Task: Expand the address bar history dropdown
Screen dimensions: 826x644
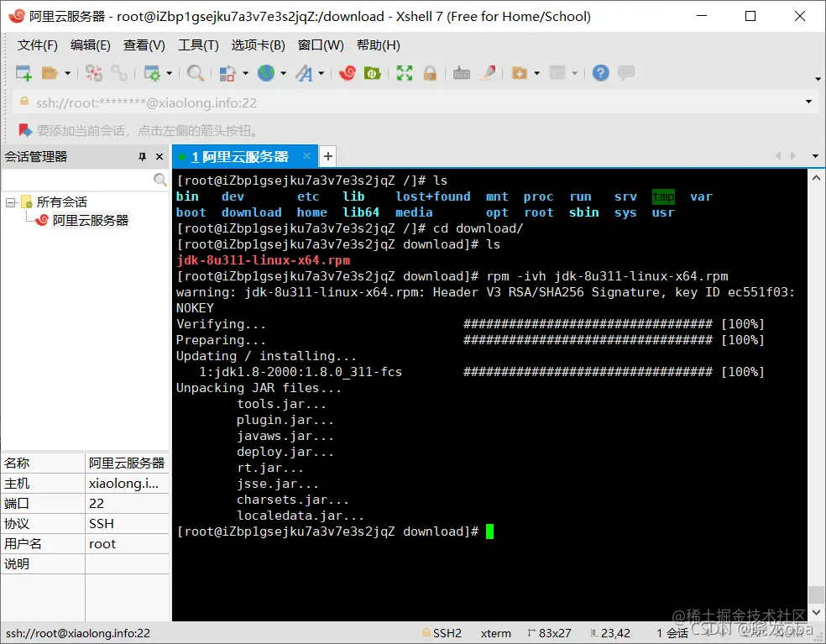Action: pyautogui.click(x=808, y=102)
